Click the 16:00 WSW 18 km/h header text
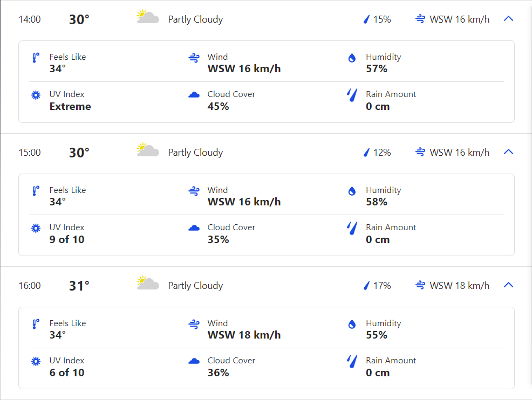This screenshot has width=532, height=400. click(x=460, y=286)
